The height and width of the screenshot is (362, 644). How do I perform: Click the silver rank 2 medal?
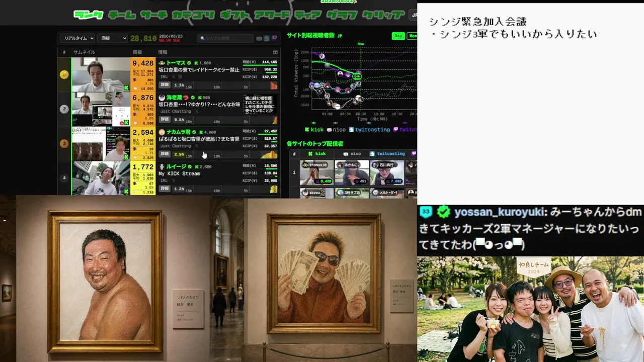click(64, 109)
